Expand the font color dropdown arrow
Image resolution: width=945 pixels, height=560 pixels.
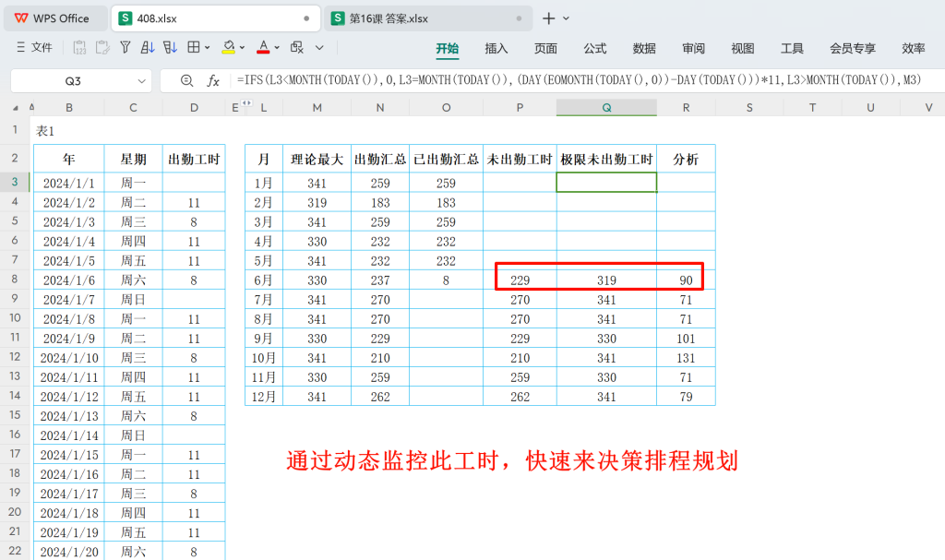point(277,48)
